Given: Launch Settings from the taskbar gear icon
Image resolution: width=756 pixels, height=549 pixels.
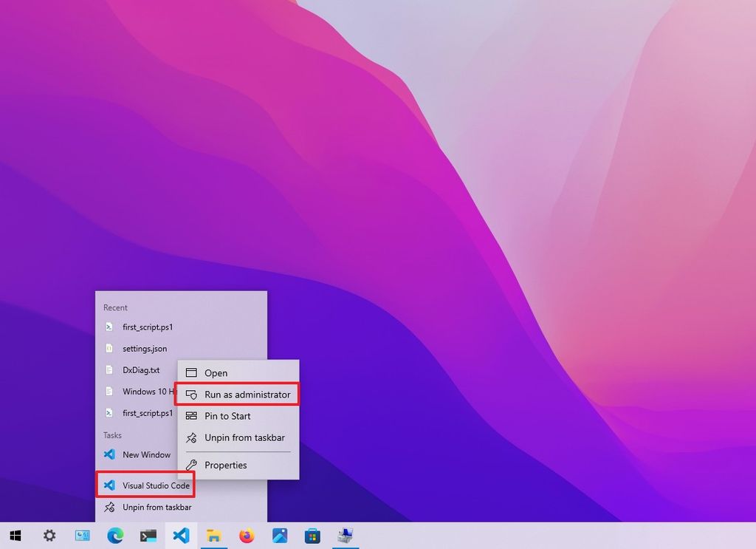Looking at the screenshot, I should tap(49, 535).
